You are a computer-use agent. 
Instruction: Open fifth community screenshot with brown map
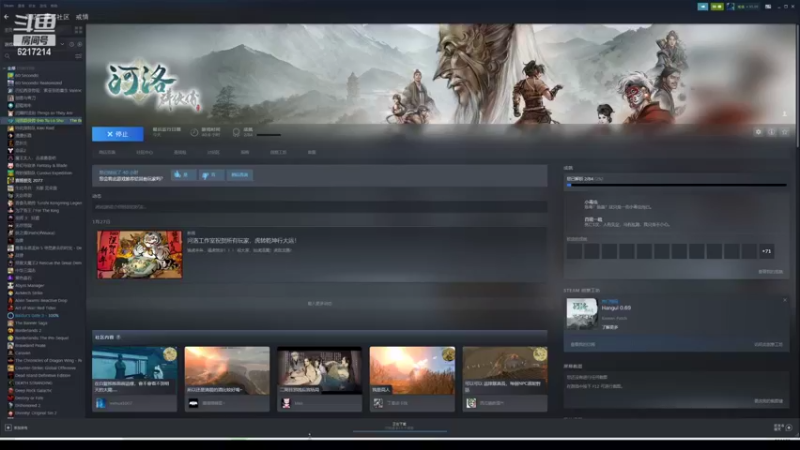[505, 370]
